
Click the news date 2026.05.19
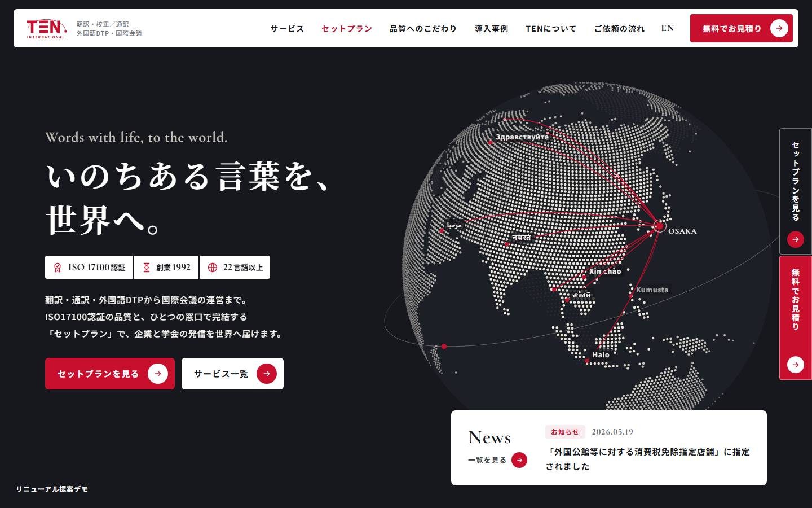click(x=612, y=432)
